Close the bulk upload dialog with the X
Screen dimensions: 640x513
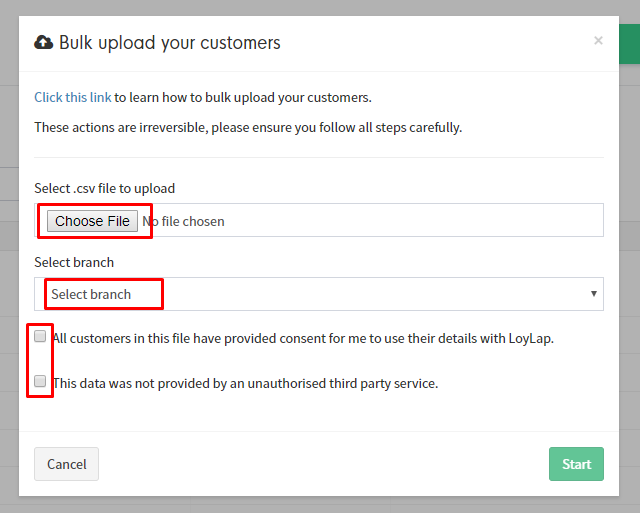[x=598, y=40]
